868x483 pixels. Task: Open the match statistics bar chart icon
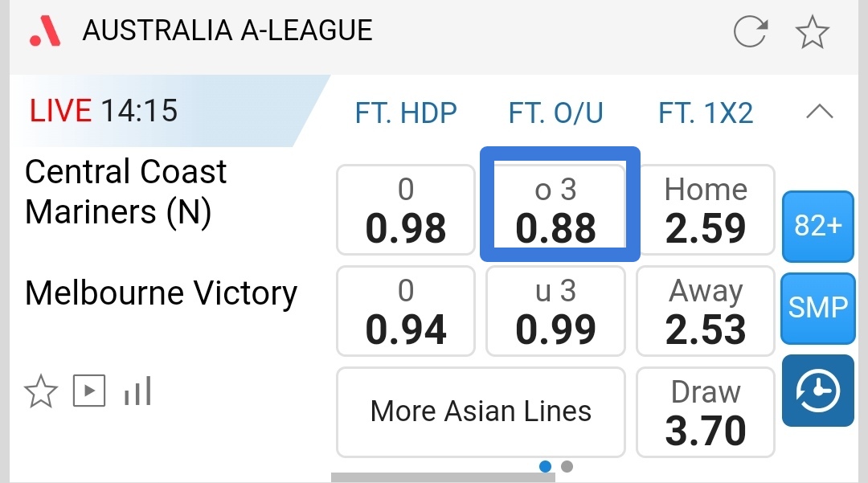click(137, 392)
